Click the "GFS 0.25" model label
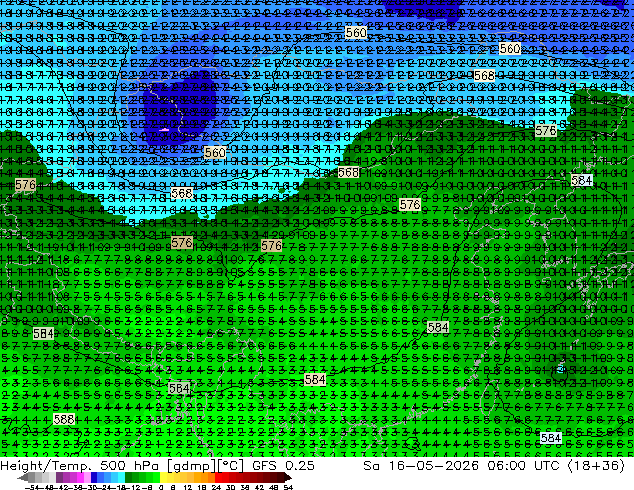The image size is (634, 490). coord(283,465)
